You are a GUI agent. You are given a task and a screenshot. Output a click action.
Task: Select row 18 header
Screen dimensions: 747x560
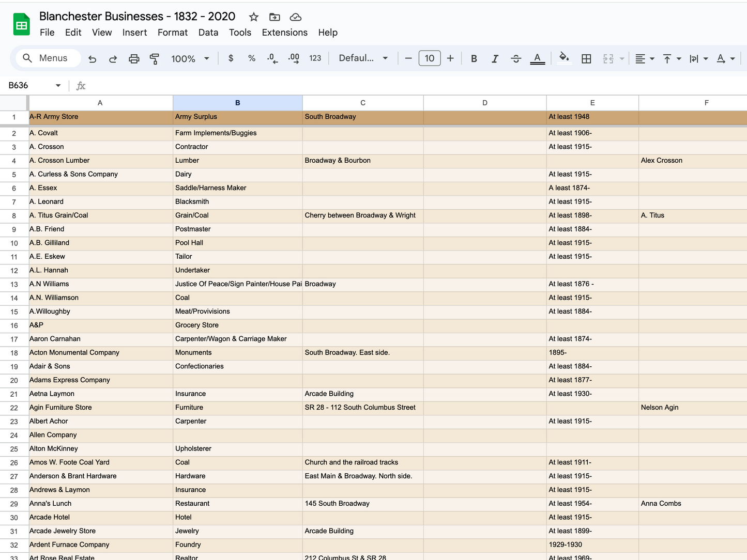(x=14, y=353)
